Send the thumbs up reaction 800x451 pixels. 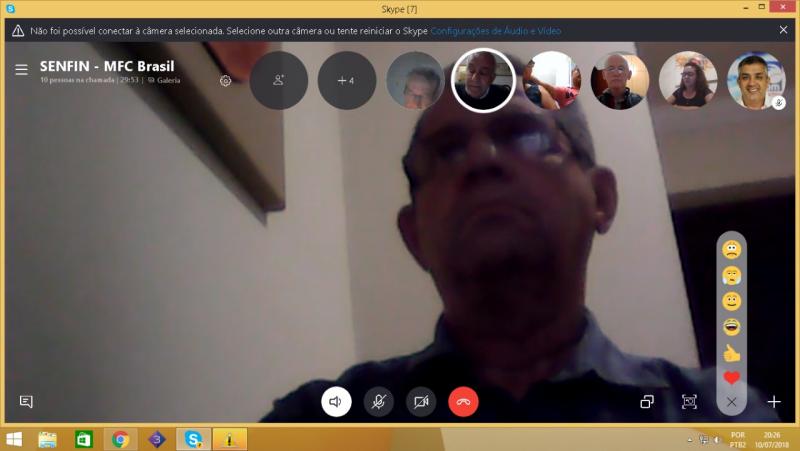(x=731, y=353)
